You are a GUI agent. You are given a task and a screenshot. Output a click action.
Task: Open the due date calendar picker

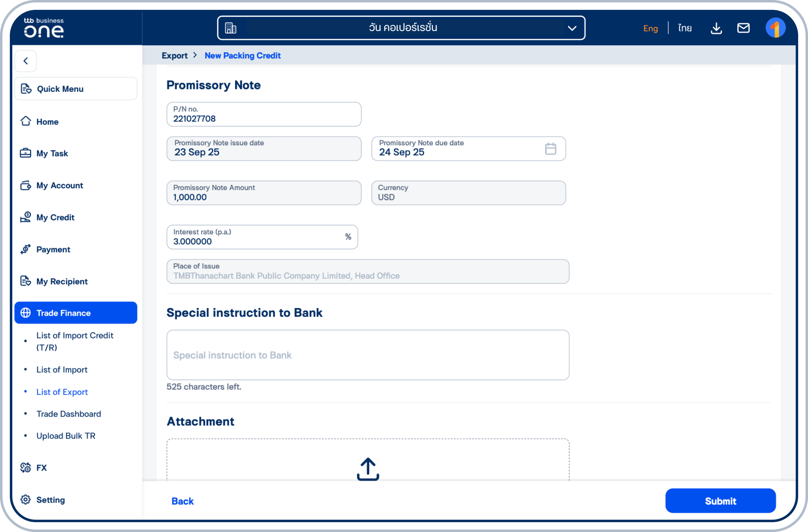[x=551, y=149]
